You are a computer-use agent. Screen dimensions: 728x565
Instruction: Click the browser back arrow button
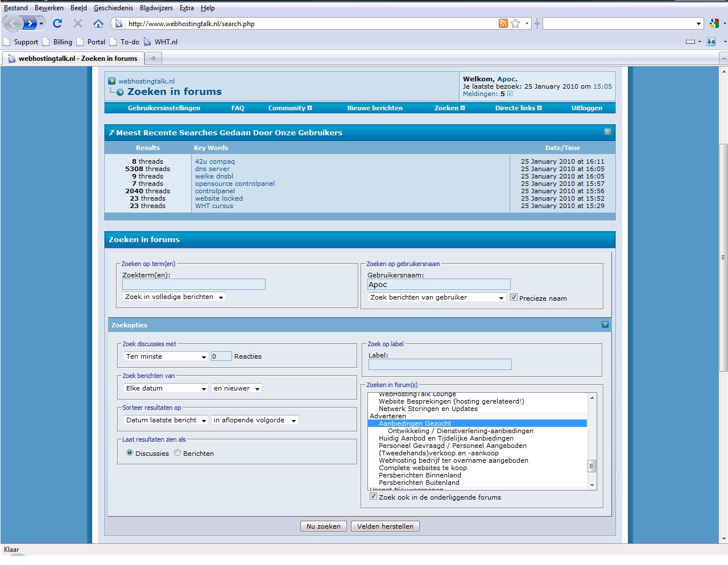coord(13,23)
